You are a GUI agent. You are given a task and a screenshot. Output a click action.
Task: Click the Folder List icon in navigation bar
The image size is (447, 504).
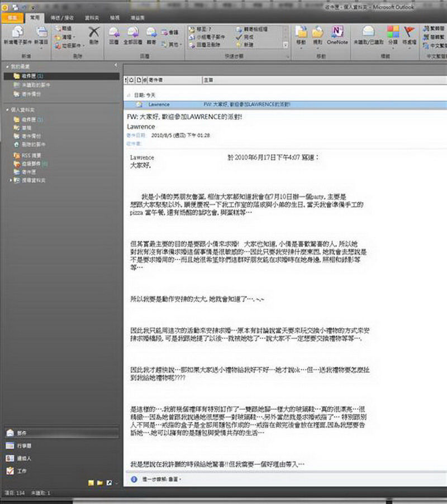(x=100, y=483)
